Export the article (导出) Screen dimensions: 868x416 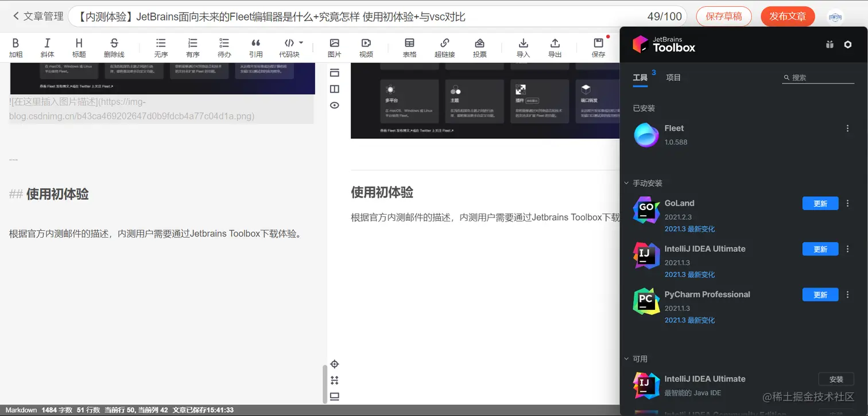point(555,48)
